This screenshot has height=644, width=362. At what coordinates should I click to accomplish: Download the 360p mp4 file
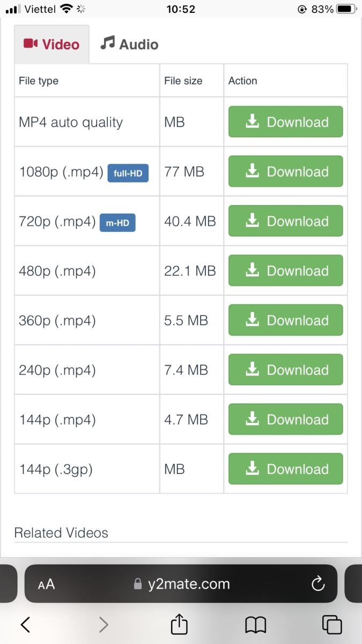pos(285,320)
